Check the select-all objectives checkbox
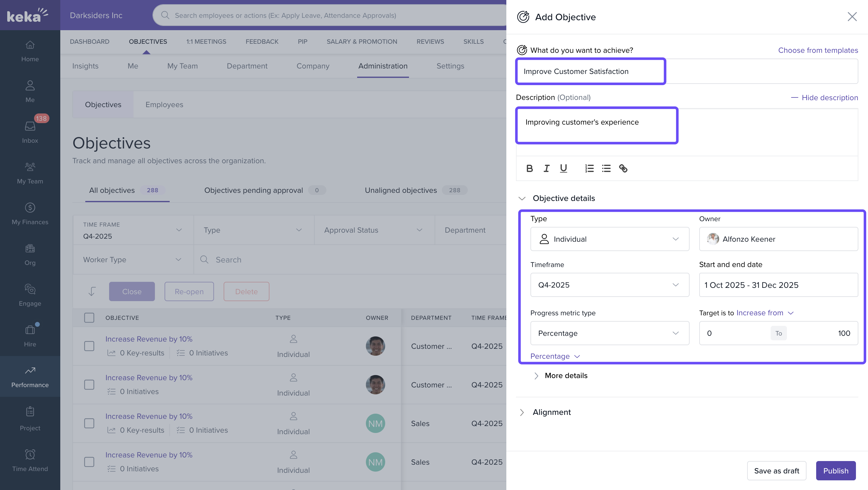The width and height of the screenshot is (868, 490). pyautogui.click(x=89, y=317)
